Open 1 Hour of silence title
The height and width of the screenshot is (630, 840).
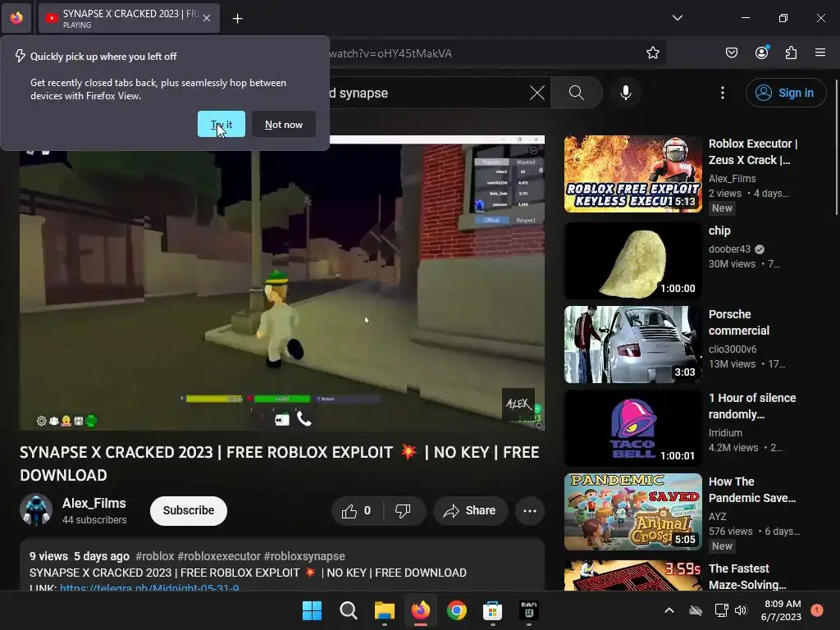tap(752, 406)
